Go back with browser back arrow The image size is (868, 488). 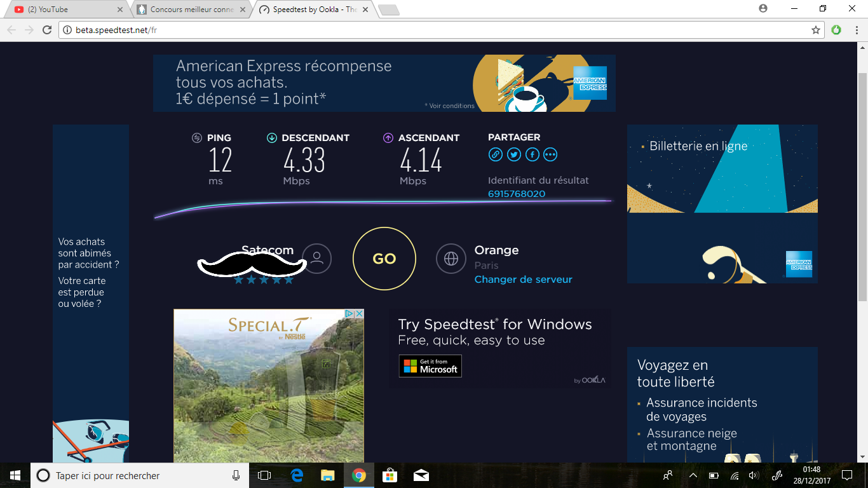click(11, 30)
